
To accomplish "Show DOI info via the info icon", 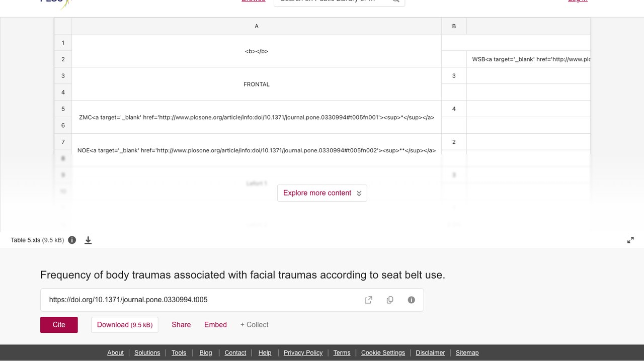I will pos(412,300).
